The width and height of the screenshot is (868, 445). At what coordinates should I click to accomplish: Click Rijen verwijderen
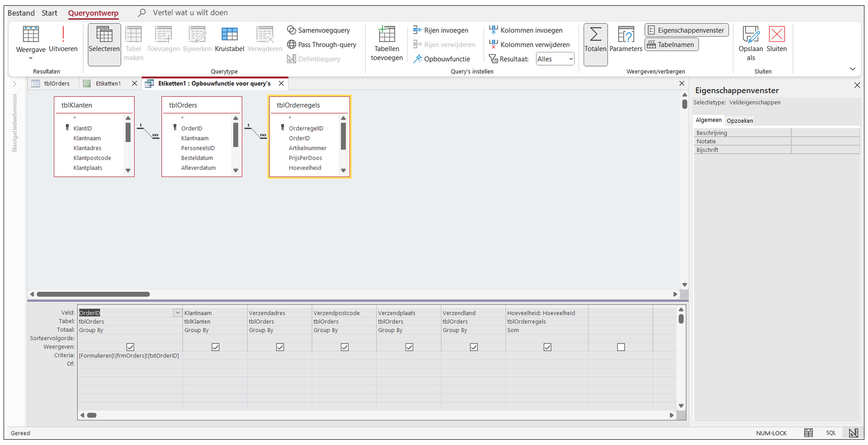[444, 45]
